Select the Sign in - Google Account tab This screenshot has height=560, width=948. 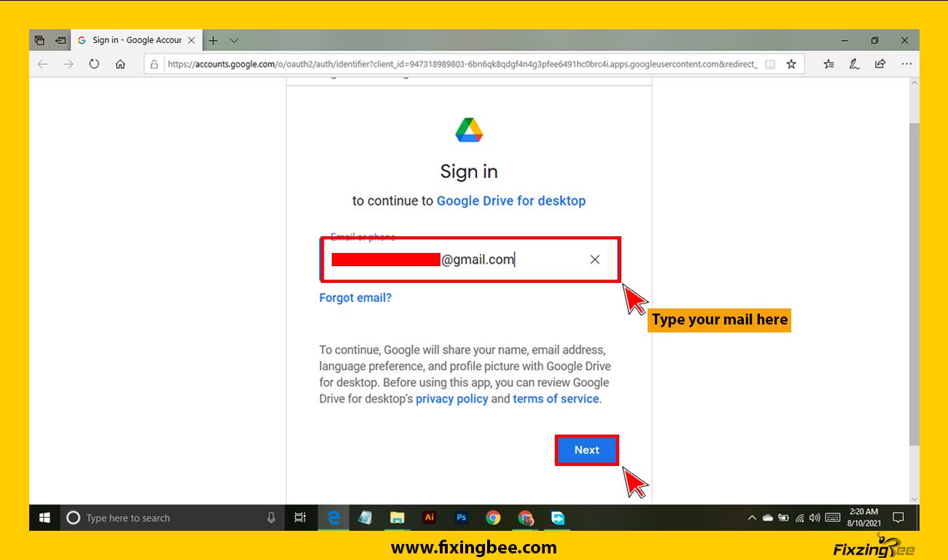pyautogui.click(x=136, y=40)
